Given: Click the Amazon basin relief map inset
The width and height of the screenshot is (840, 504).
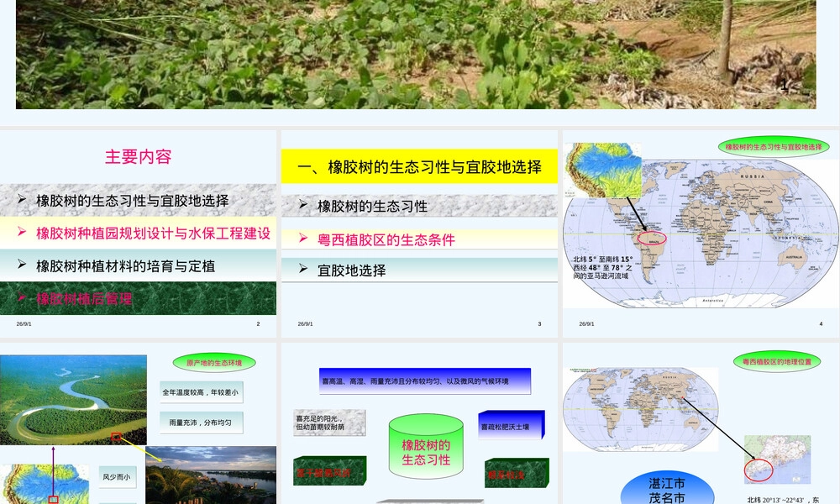Looking at the screenshot, I should pos(603,171).
